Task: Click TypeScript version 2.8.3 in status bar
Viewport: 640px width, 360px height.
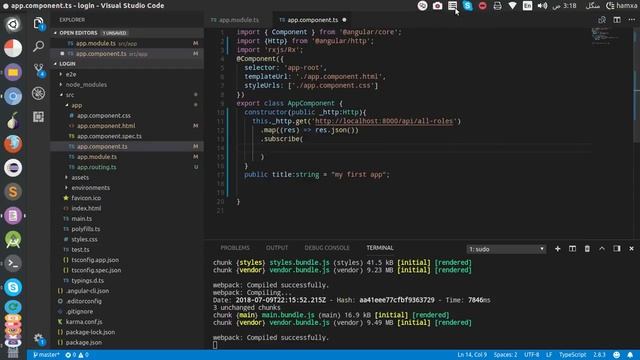Action: 599,355
